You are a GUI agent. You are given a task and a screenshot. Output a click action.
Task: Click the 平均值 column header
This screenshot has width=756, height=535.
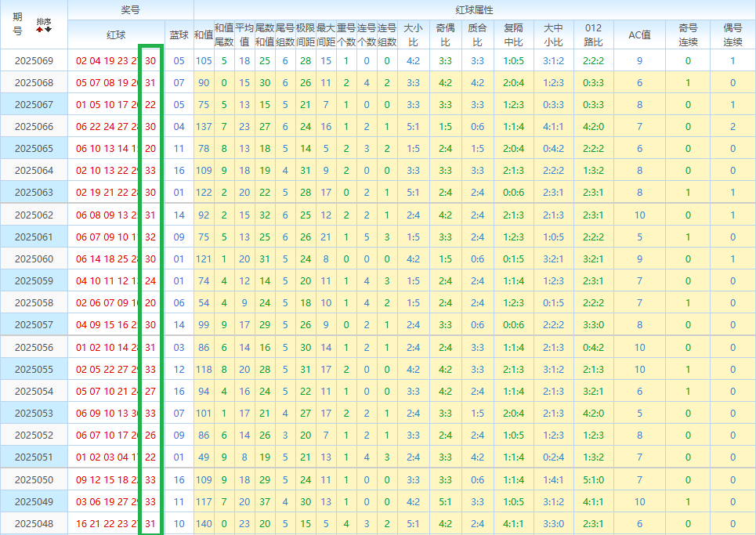(244, 34)
